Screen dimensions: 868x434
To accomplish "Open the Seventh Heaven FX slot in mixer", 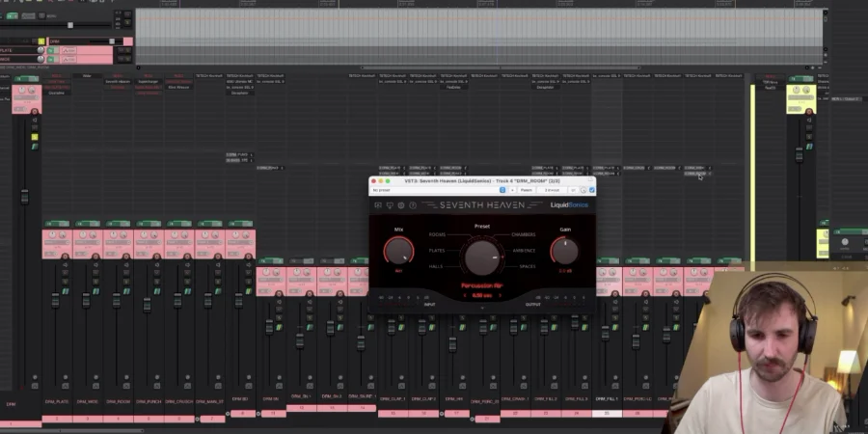I will coord(118,81).
